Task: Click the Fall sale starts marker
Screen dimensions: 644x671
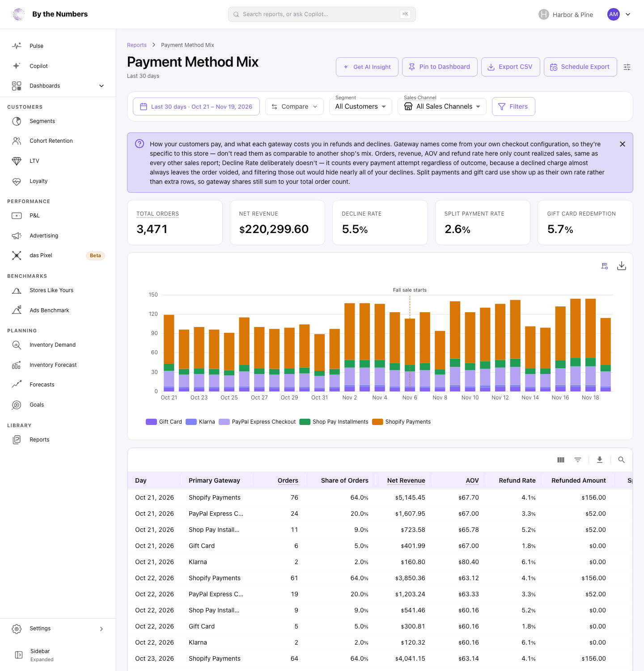Action: (x=410, y=290)
